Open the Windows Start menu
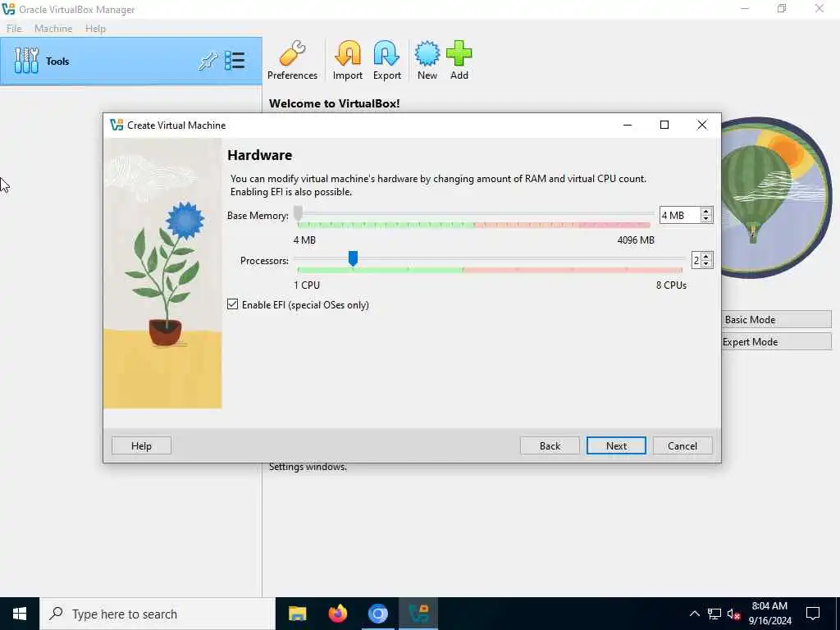The width and height of the screenshot is (840, 630). [20, 614]
